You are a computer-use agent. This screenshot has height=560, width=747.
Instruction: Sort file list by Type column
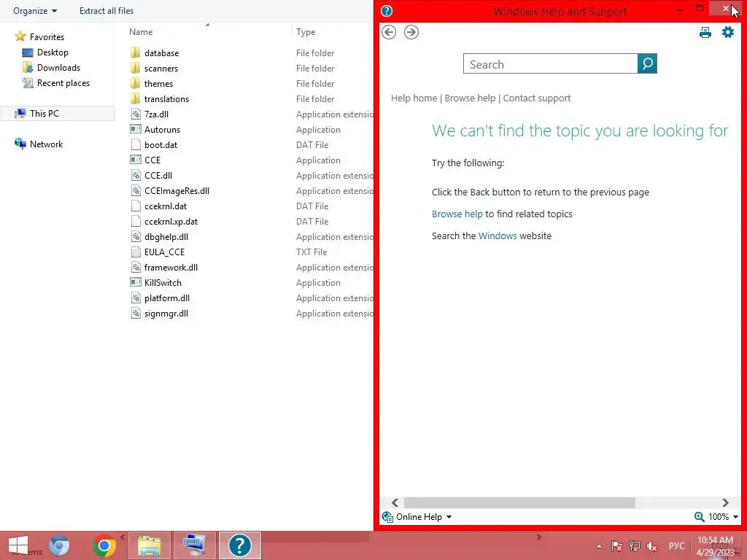click(x=306, y=32)
